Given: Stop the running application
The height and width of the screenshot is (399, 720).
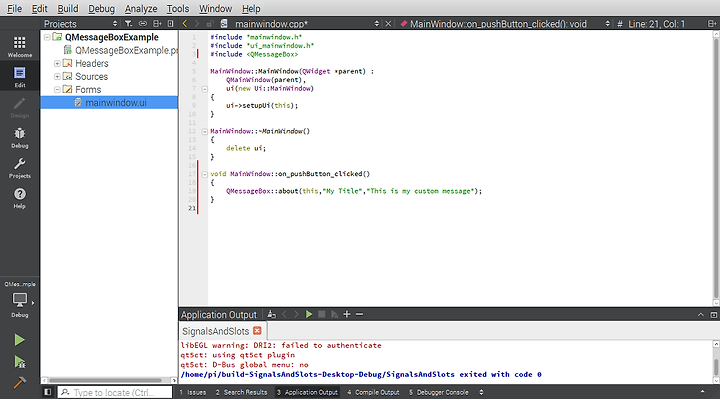Looking at the screenshot, I should 322,315.
